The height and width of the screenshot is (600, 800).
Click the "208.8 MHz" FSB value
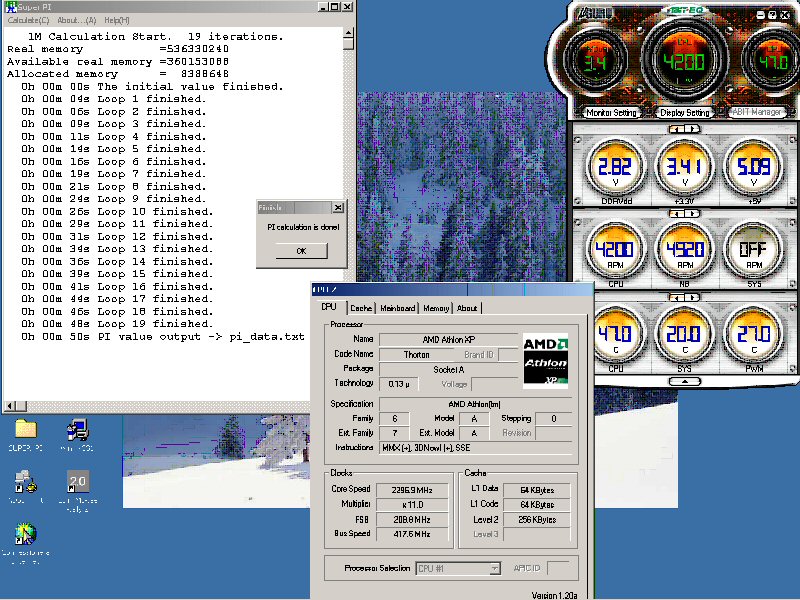coord(412,520)
